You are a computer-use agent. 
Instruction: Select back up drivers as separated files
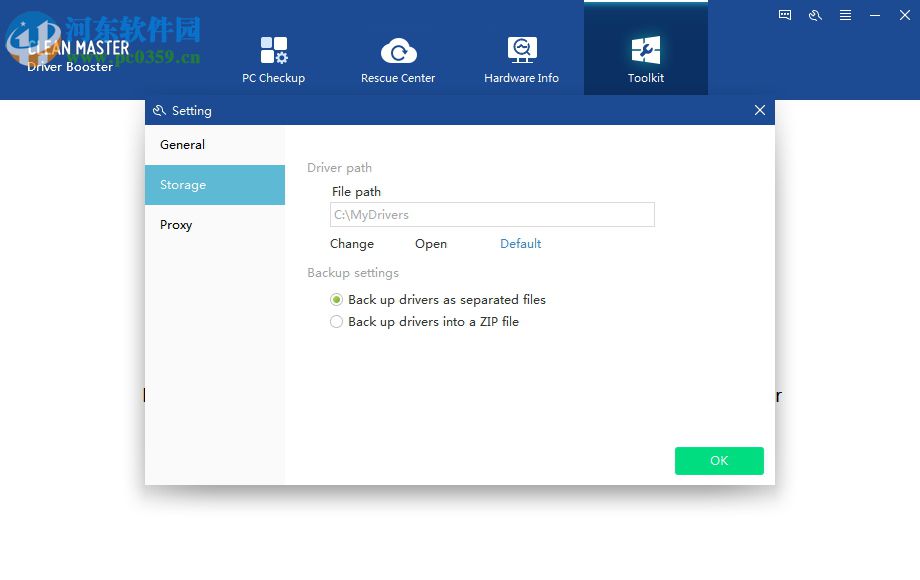(x=336, y=299)
